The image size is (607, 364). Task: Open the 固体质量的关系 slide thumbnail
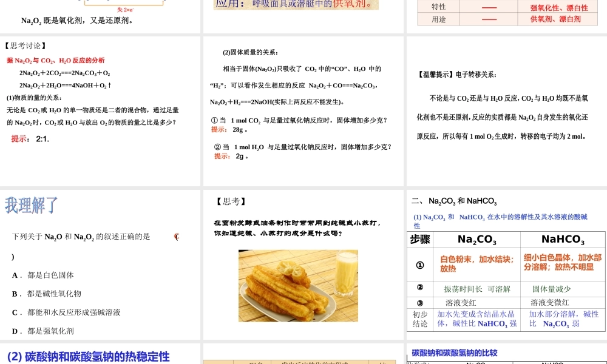pos(303,111)
